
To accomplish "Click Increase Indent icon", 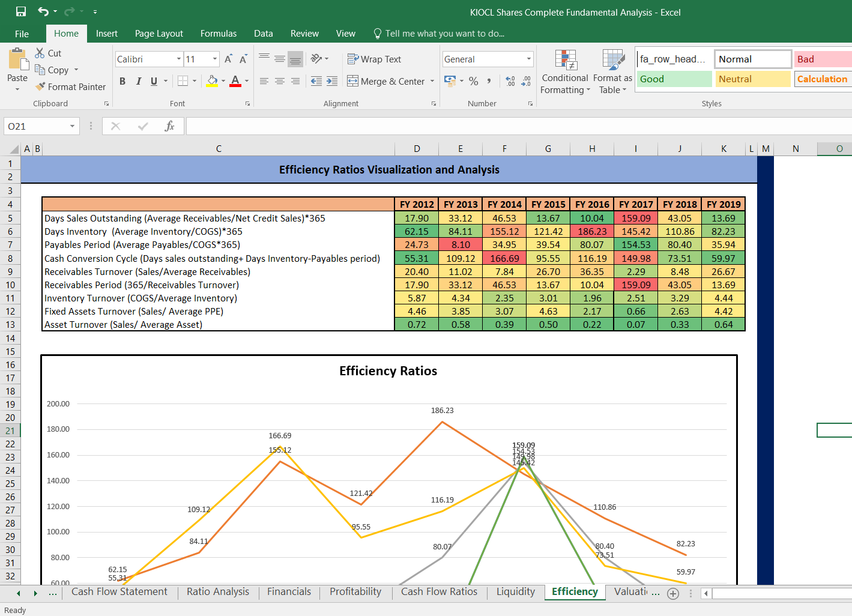I will (332, 81).
